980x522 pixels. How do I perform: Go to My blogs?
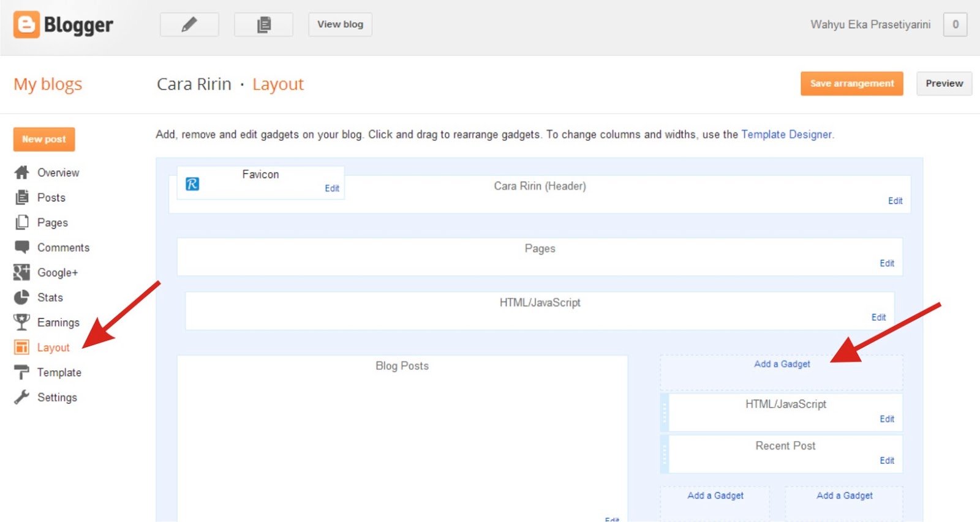click(48, 84)
